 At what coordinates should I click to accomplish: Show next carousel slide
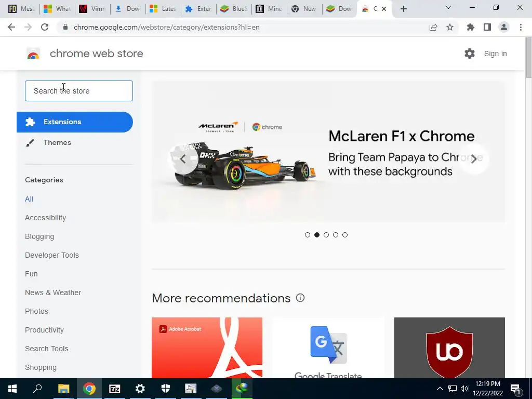point(474,159)
